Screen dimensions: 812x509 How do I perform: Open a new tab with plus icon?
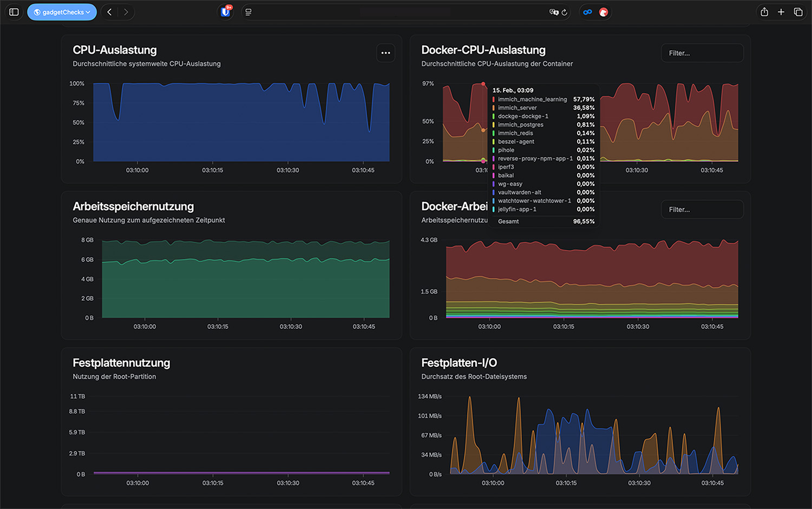click(x=781, y=12)
